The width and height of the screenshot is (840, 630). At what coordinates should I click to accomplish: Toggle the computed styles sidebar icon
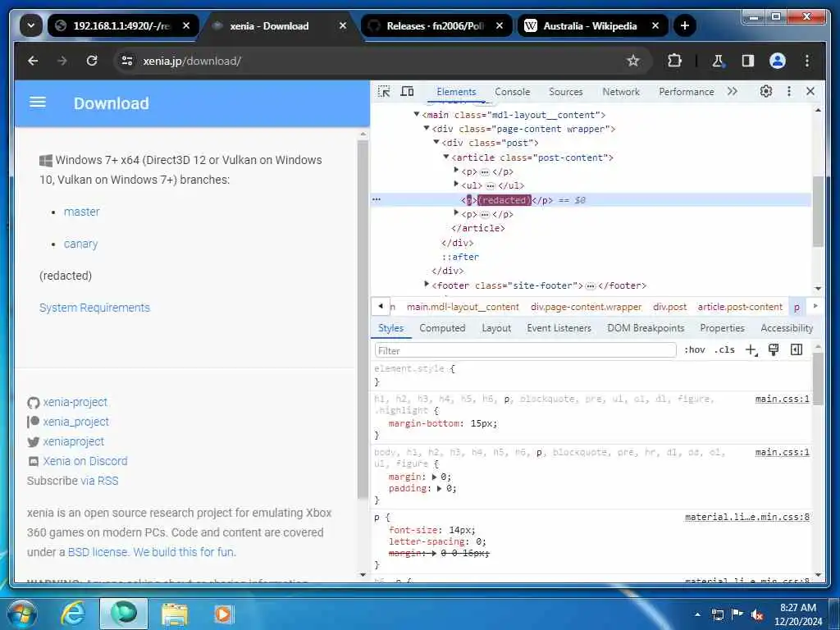pyautogui.click(x=797, y=349)
